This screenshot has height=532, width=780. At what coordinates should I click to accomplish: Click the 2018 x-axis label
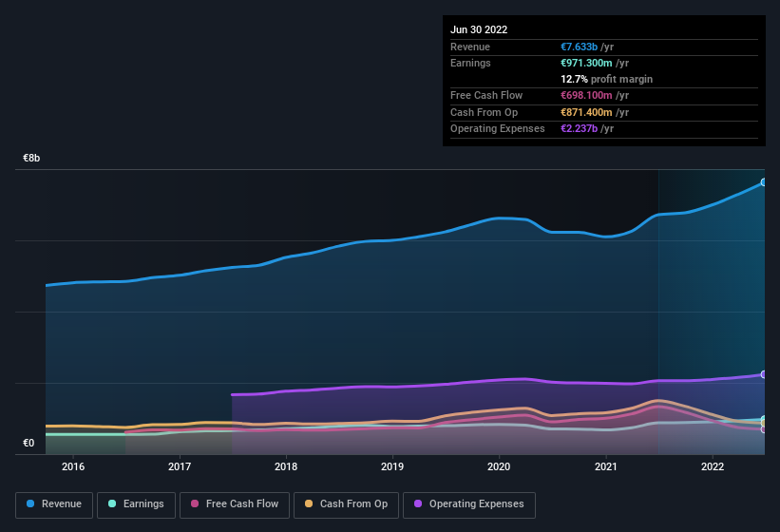pyautogui.click(x=286, y=466)
